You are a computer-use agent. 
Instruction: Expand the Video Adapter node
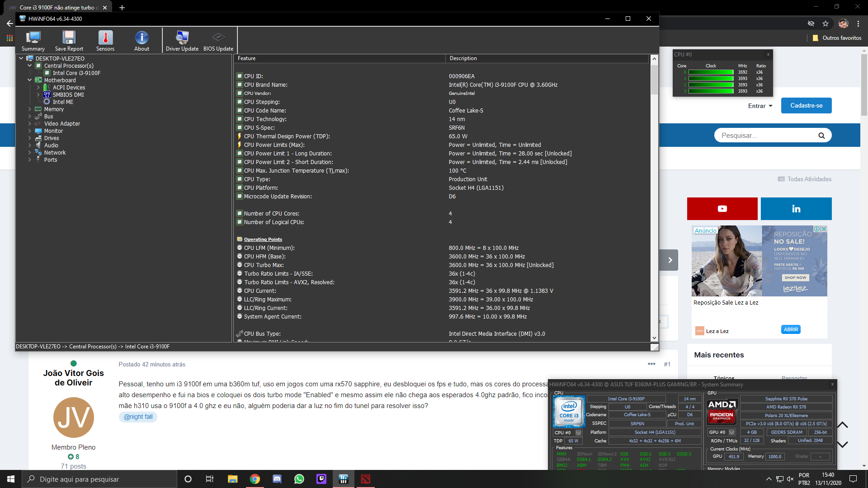point(30,124)
